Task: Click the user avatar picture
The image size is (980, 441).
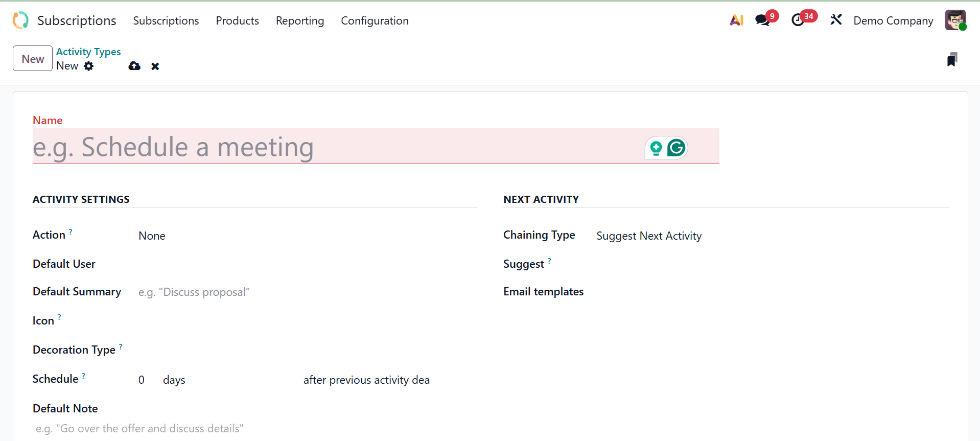Action: [955, 20]
